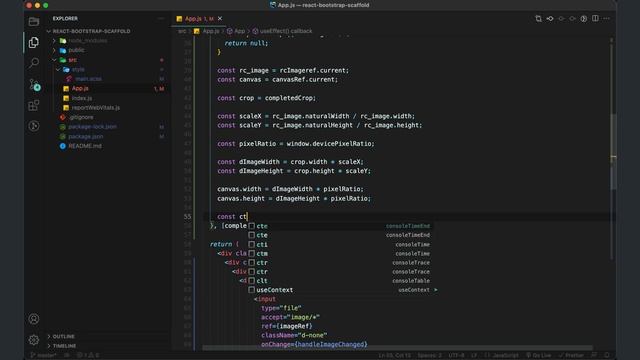Click the editor horizontal scrollbar
This screenshot has height=360, width=640.
point(397,348)
